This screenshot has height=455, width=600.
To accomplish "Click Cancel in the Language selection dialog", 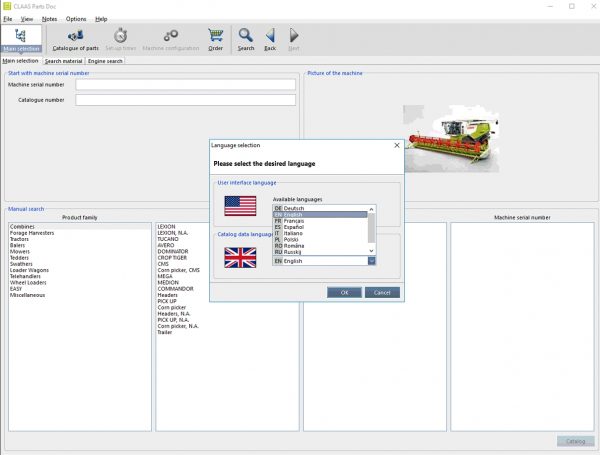I will [x=382, y=292].
